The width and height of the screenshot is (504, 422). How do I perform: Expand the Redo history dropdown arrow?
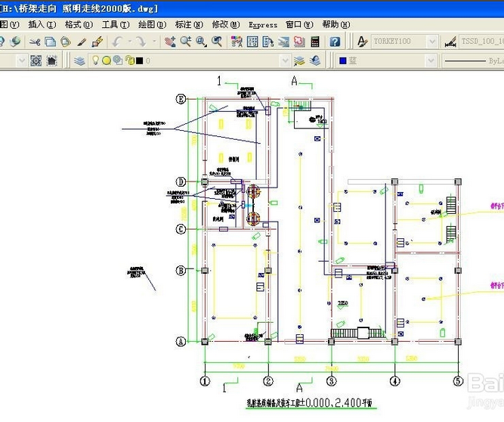[x=154, y=42]
